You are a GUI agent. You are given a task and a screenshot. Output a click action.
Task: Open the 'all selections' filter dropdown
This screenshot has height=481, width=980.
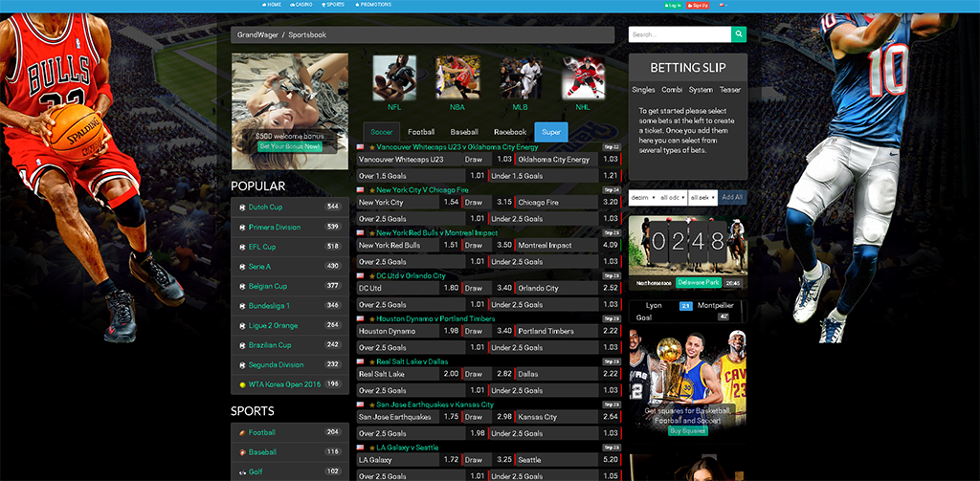click(702, 197)
